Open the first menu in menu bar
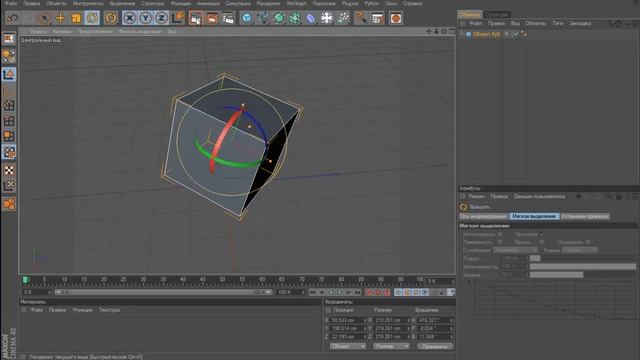Screen dimensions: 640x360 (11, 3)
